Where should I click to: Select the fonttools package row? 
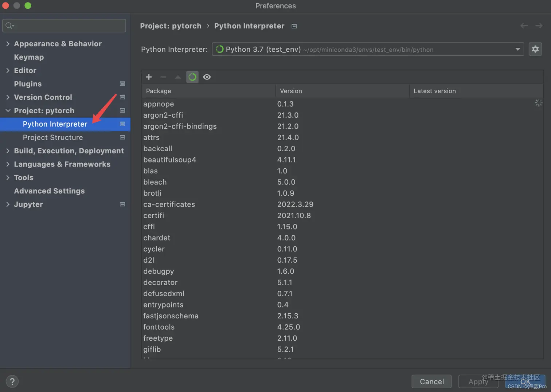click(x=342, y=327)
